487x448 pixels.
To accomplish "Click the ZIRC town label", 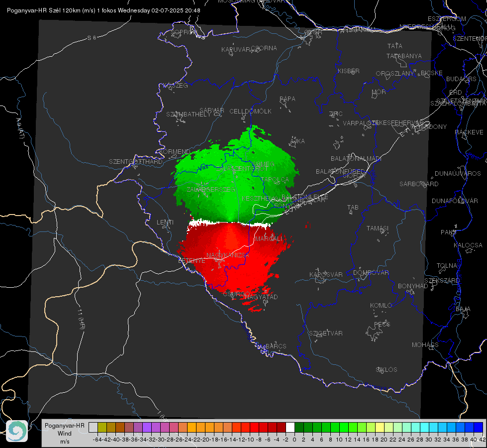I will click(336, 114).
